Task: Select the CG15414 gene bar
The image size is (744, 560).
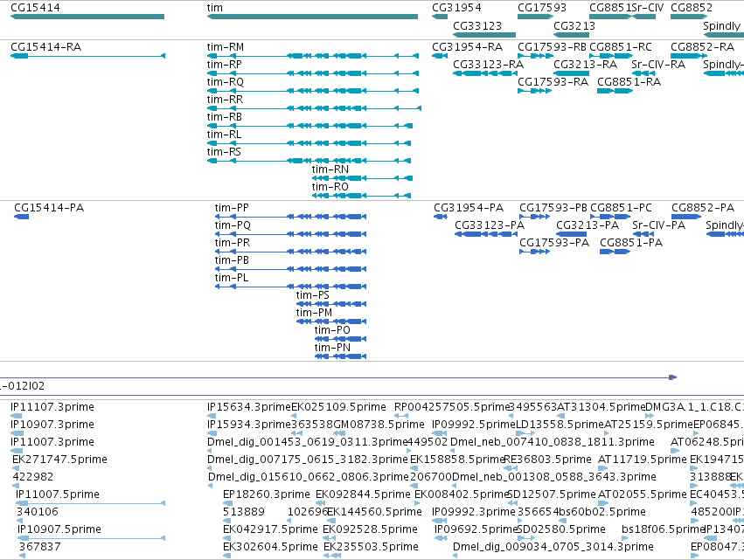Action: click(x=87, y=17)
